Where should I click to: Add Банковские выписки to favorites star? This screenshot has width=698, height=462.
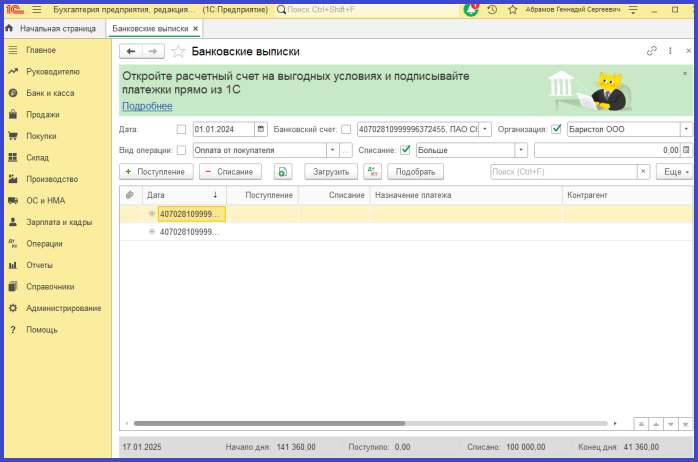tap(178, 51)
